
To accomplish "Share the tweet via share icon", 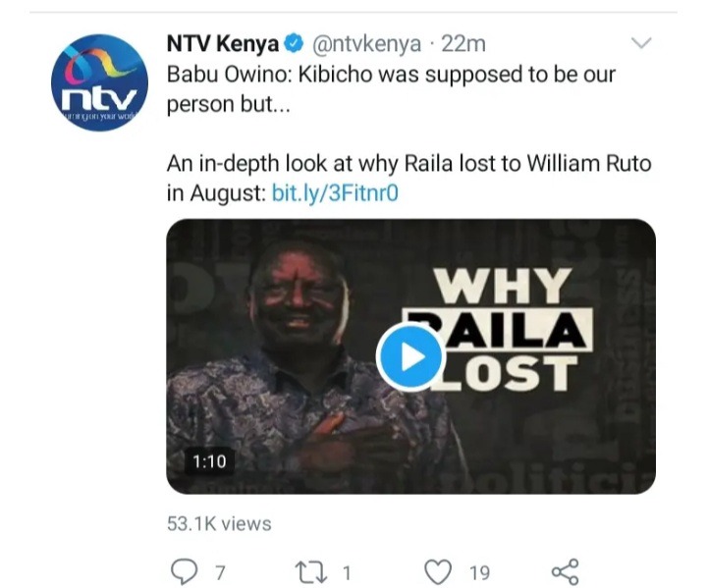I will click(x=565, y=571).
